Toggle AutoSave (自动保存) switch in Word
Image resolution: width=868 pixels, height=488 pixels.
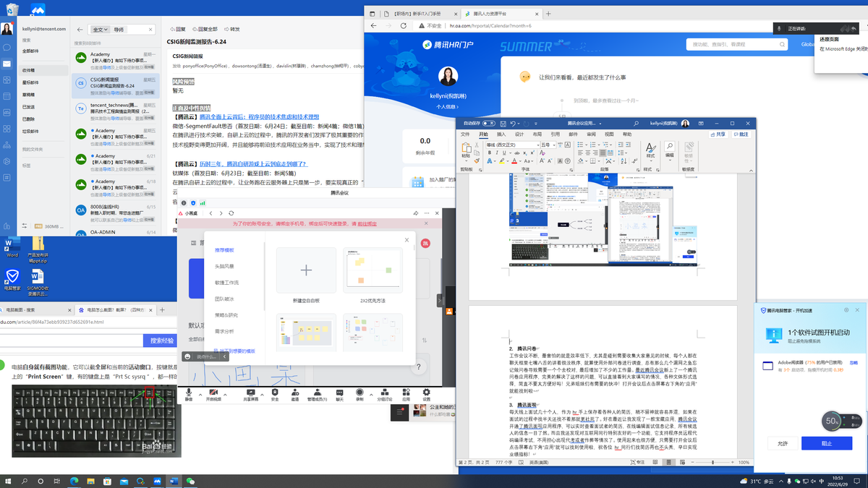(x=488, y=124)
